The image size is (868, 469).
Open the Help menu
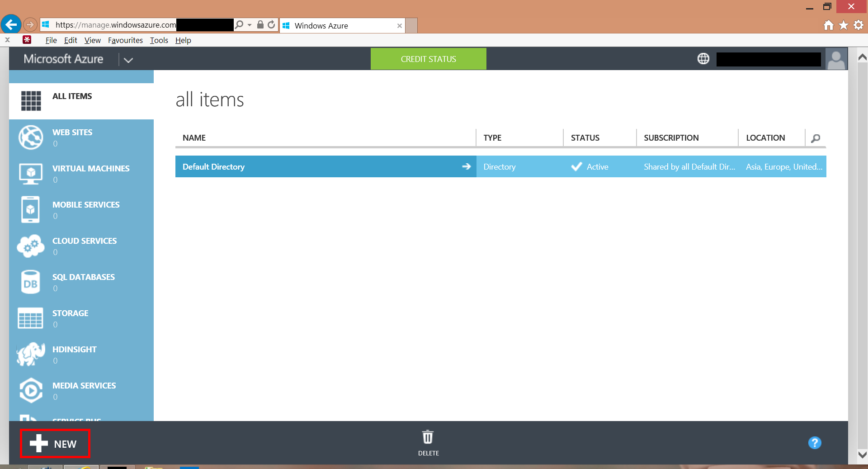point(183,40)
